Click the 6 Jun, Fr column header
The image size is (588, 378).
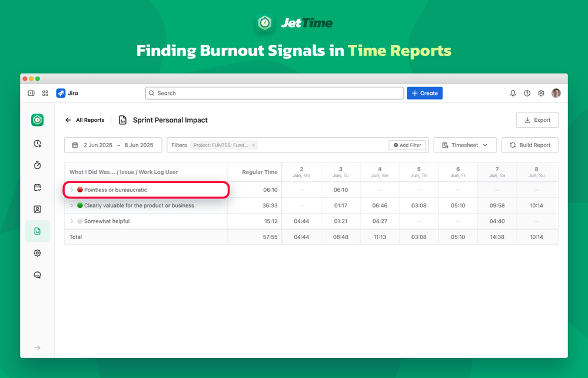point(458,172)
